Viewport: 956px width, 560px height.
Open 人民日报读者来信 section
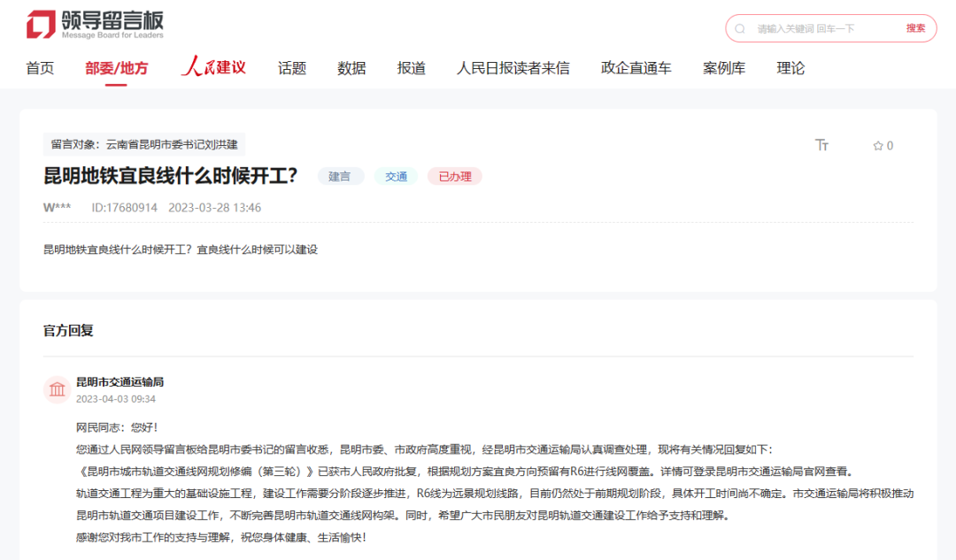click(513, 67)
